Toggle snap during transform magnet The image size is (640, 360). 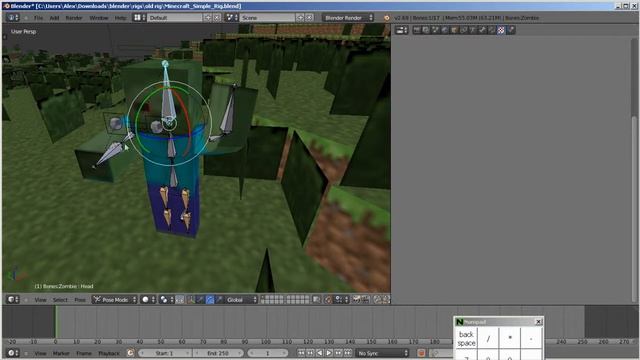point(328,300)
